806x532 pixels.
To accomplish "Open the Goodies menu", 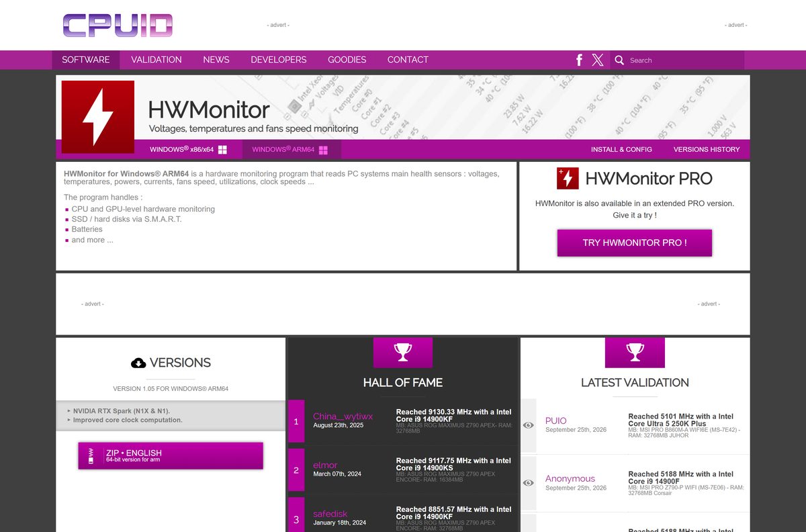I will point(347,60).
